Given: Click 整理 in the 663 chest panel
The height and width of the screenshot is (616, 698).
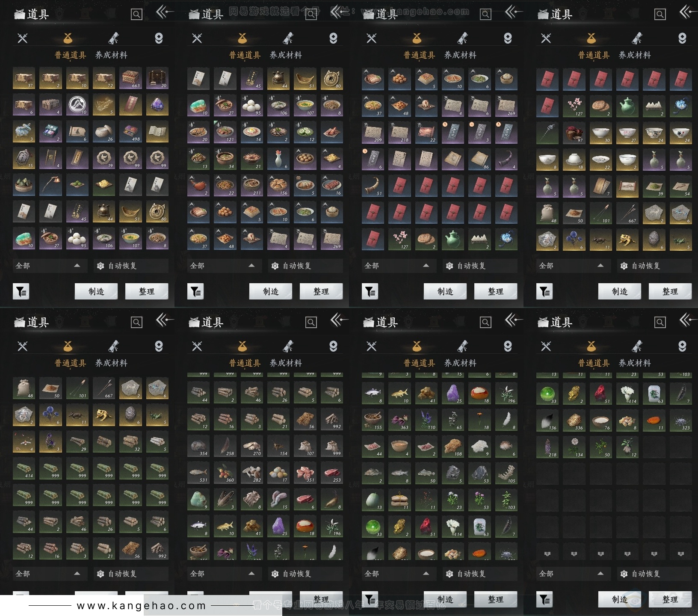Looking at the screenshot, I should point(147,291).
